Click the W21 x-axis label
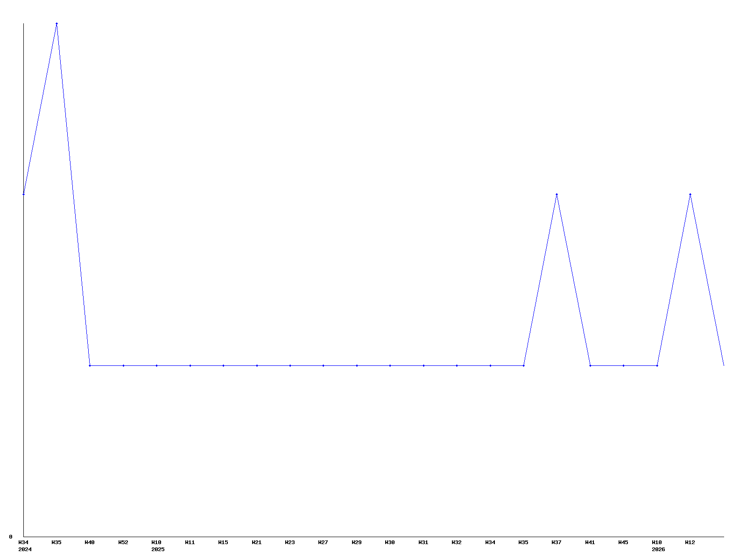The width and height of the screenshot is (747, 560). pos(256,542)
